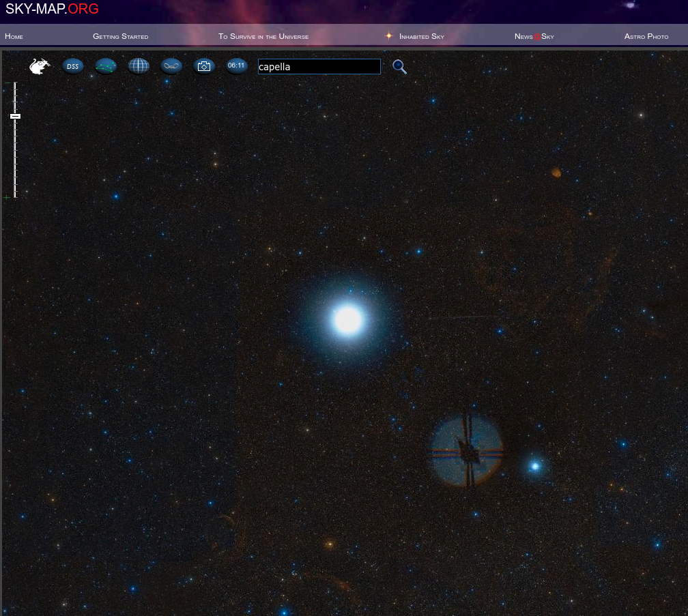Click the magnifying glass search icon
This screenshot has width=688, height=616.
pyautogui.click(x=399, y=67)
